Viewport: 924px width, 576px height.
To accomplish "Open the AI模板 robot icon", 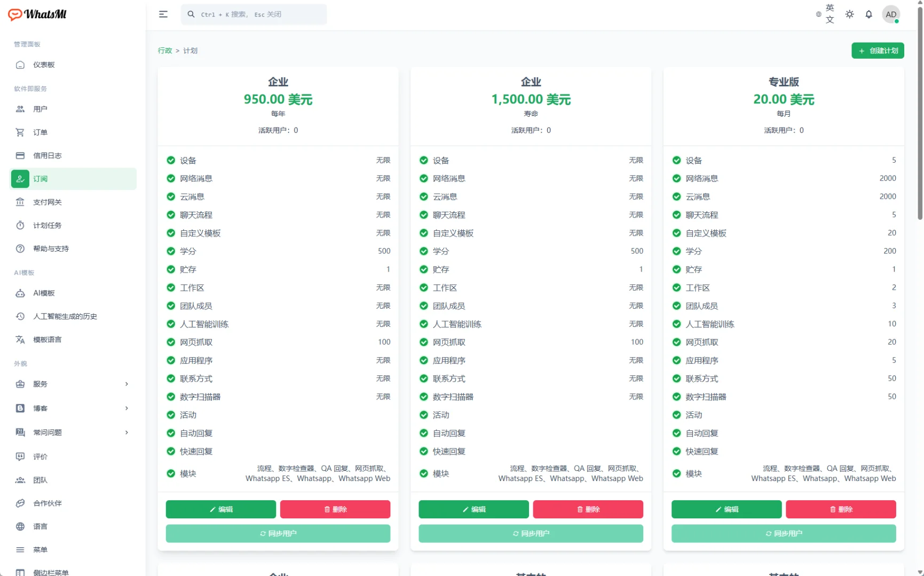I will [x=20, y=293].
